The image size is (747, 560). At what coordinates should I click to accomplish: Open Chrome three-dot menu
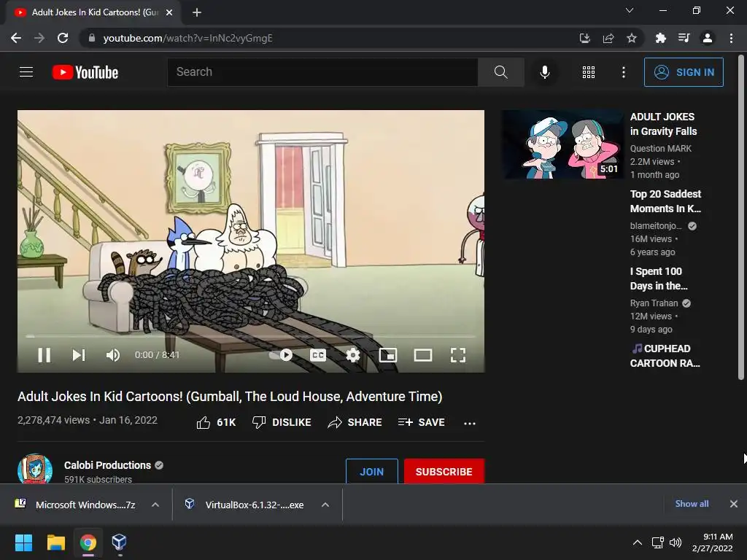click(731, 38)
